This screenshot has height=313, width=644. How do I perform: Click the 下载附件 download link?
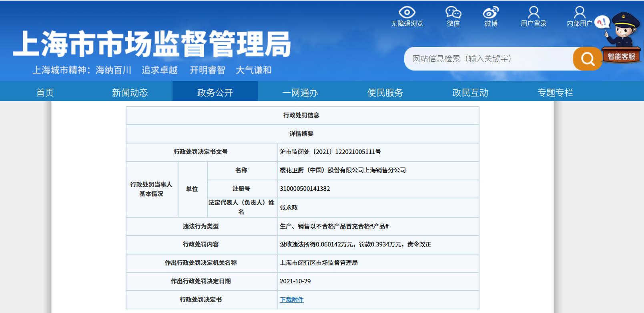tap(292, 300)
